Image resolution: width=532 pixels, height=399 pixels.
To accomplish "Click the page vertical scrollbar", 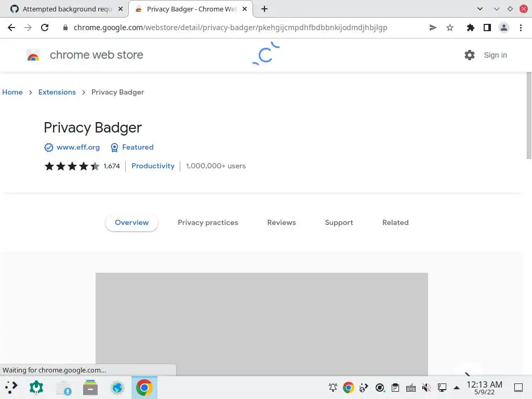I will pyautogui.click(x=529, y=115).
